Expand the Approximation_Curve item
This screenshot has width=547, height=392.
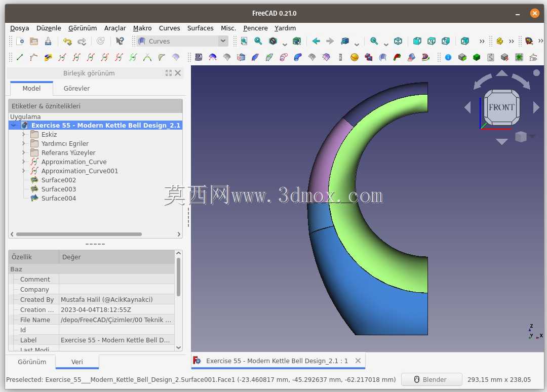pyautogui.click(x=23, y=162)
